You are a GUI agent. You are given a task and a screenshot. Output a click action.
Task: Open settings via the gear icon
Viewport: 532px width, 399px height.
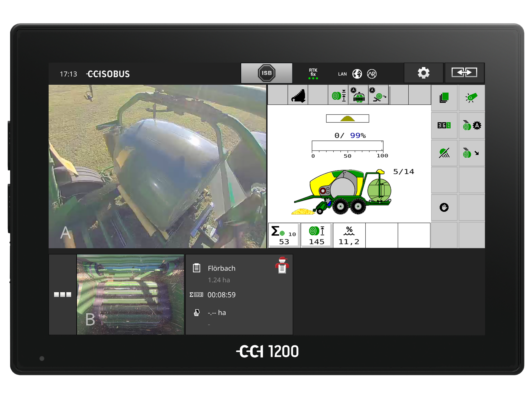click(423, 73)
